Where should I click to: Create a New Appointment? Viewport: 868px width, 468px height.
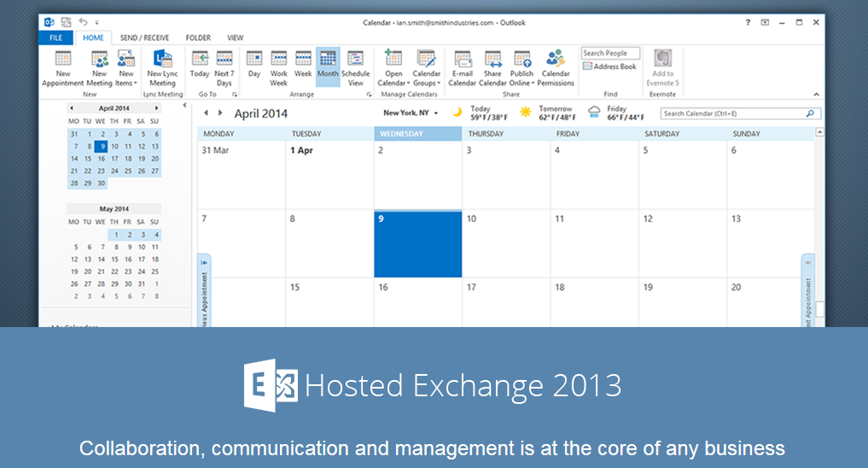pyautogui.click(x=62, y=68)
